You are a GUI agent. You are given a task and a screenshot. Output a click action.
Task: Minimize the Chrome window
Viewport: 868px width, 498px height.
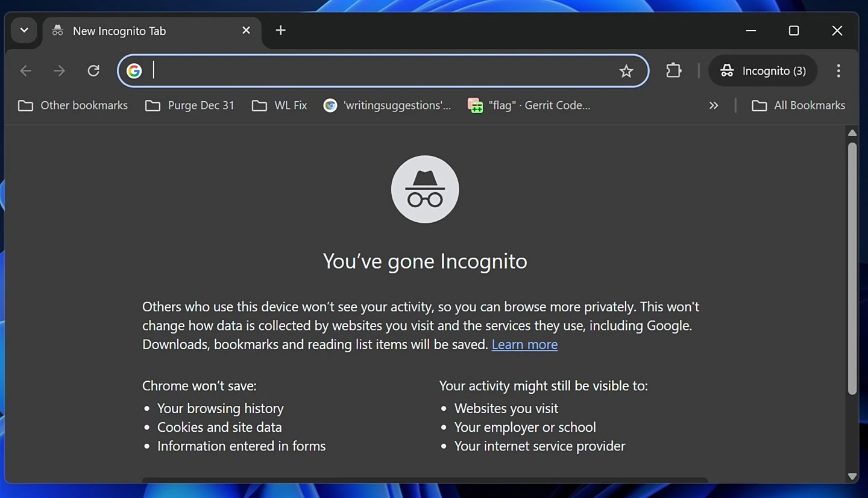coord(751,30)
